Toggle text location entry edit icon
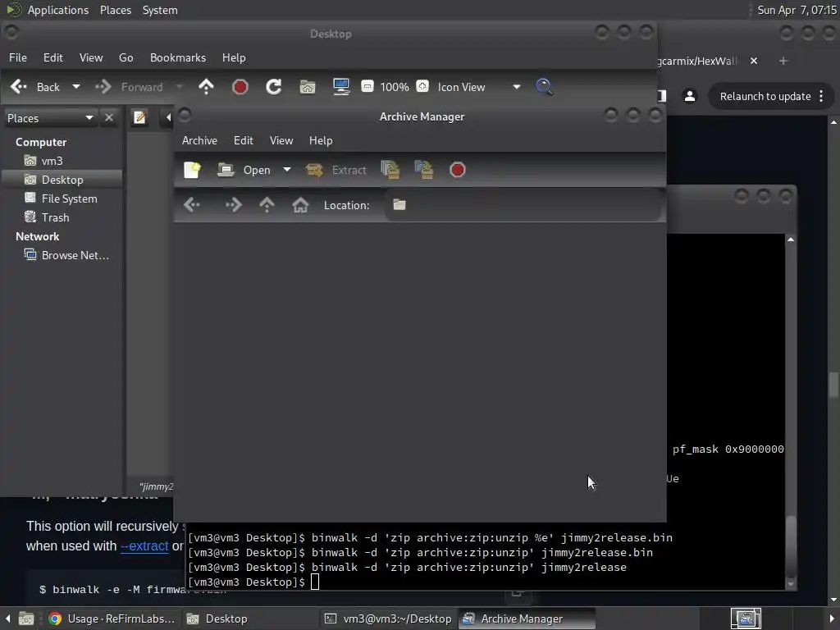This screenshot has width=840, height=630. [139, 117]
